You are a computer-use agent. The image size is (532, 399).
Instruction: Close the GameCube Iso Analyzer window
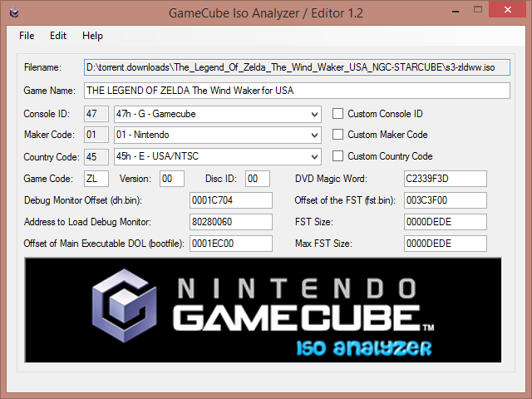tap(508, 9)
